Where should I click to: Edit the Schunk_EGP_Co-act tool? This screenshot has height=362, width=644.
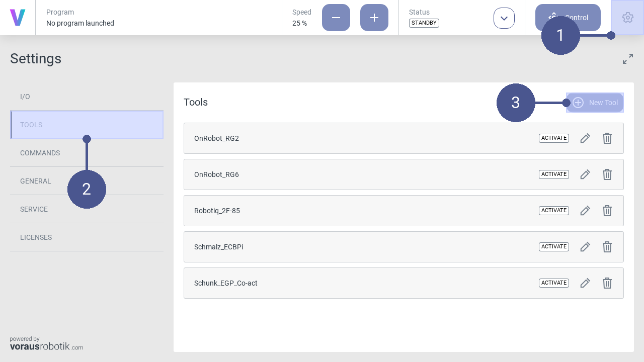pyautogui.click(x=585, y=283)
